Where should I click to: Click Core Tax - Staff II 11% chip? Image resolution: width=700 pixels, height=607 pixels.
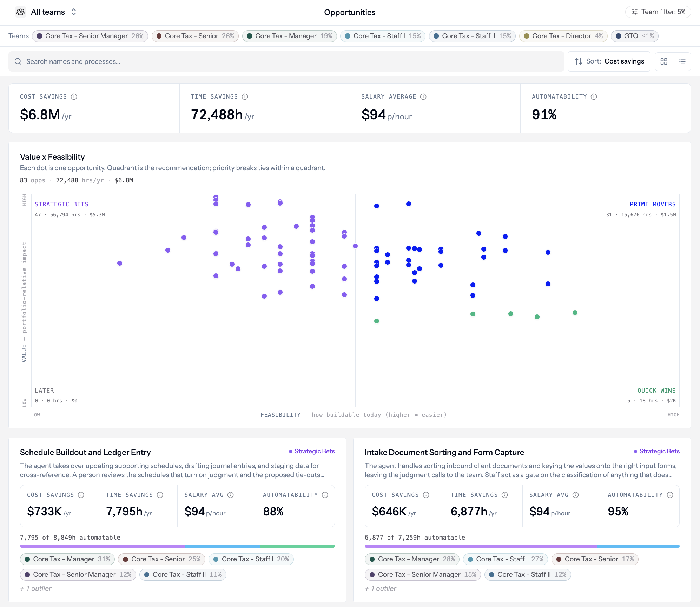[x=183, y=574]
